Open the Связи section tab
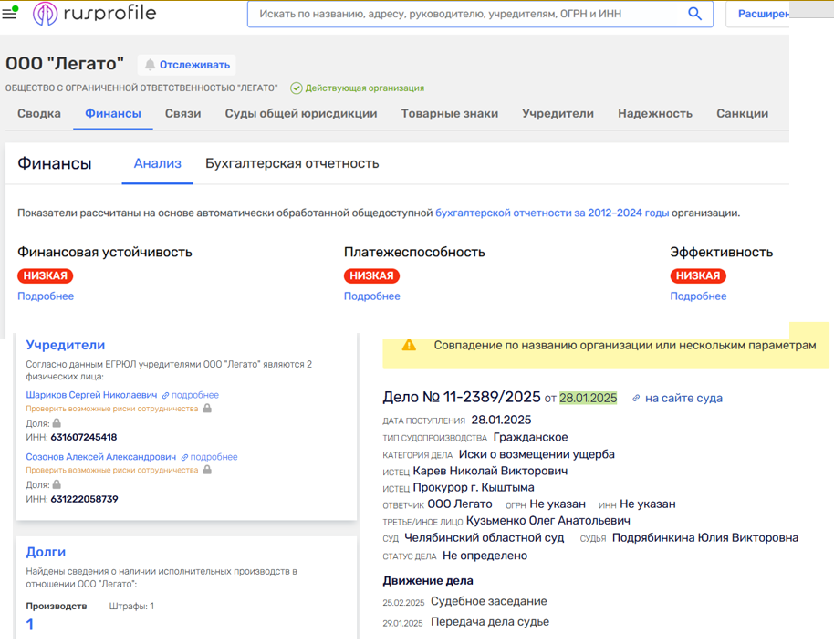The height and width of the screenshot is (644, 834). pos(182,114)
